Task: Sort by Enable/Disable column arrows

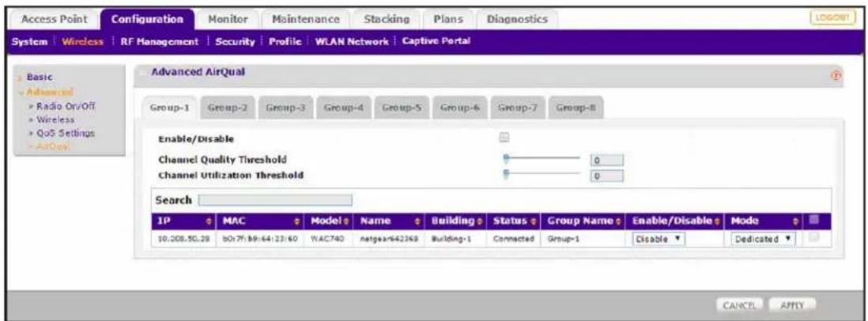Action: (x=718, y=222)
